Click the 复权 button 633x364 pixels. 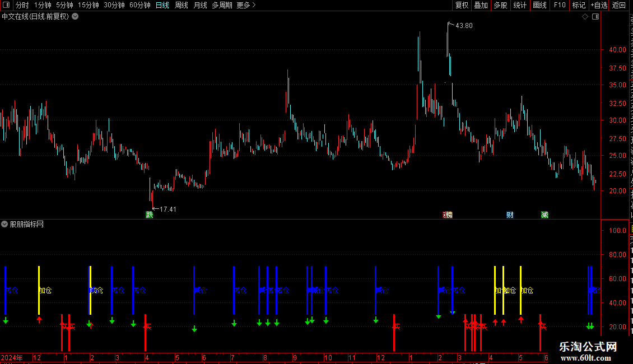(x=462, y=5)
